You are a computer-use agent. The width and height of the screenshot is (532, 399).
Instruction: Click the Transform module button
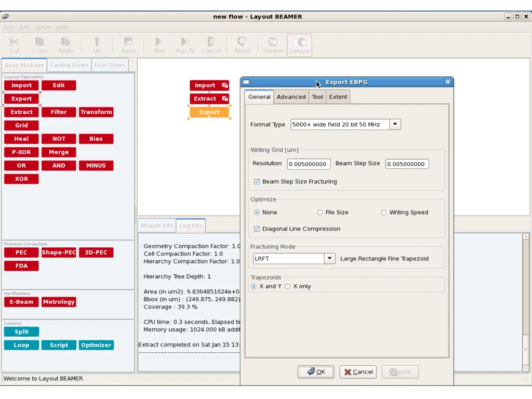pos(96,112)
